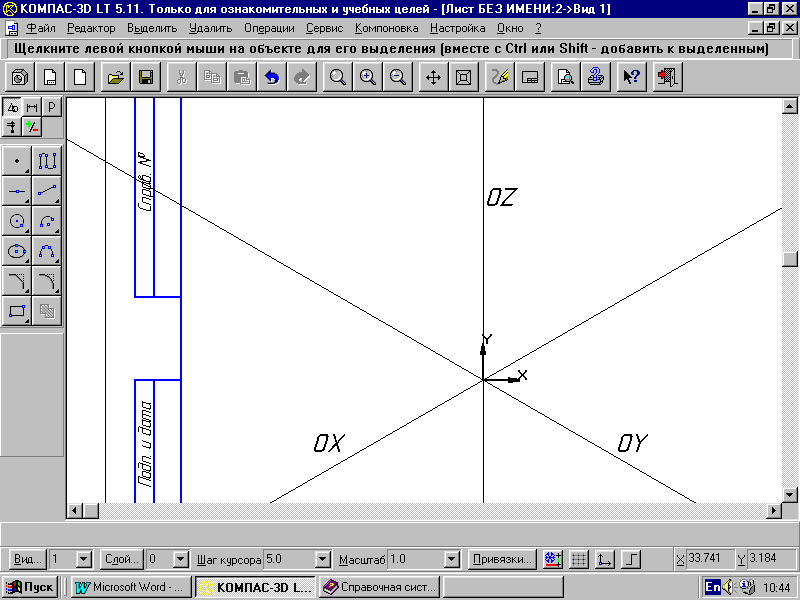Open the Редактор menu
Image resolution: width=800 pixels, height=600 pixels.
coord(91,28)
